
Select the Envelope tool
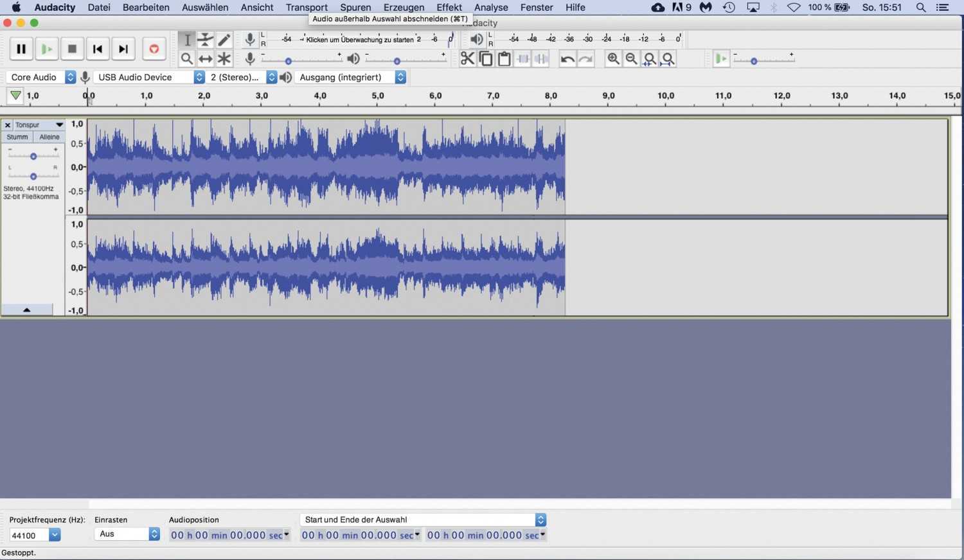[206, 40]
